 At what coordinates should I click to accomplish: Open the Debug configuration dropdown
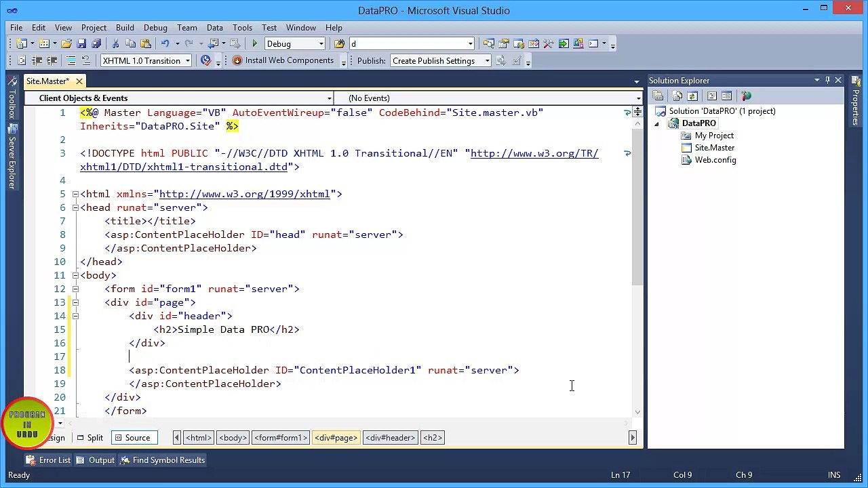tap(321, 44)
